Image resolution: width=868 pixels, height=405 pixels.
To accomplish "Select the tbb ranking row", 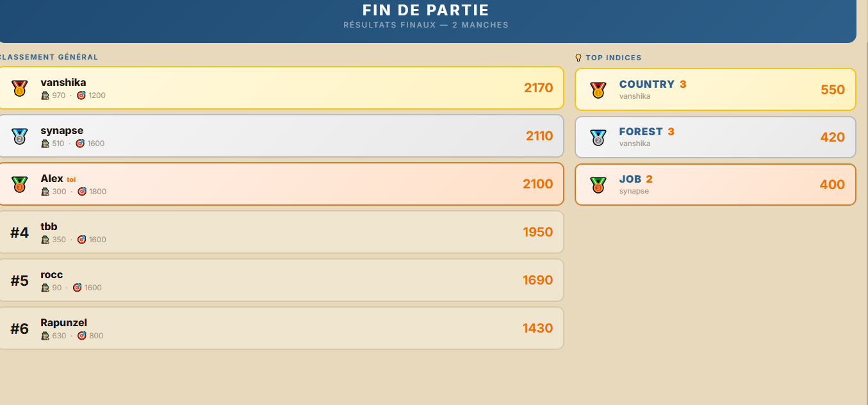I will (x=281, y=232).
